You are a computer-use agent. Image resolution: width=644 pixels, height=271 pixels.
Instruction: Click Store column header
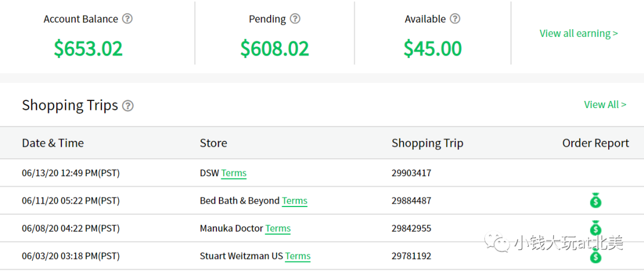[213, 143]
